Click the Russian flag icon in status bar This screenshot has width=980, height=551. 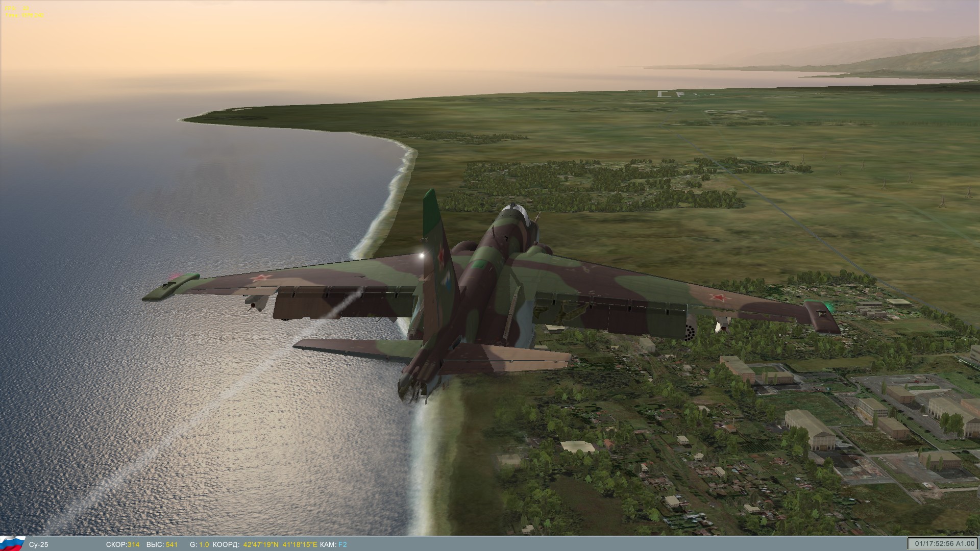[x=13, y=543]
